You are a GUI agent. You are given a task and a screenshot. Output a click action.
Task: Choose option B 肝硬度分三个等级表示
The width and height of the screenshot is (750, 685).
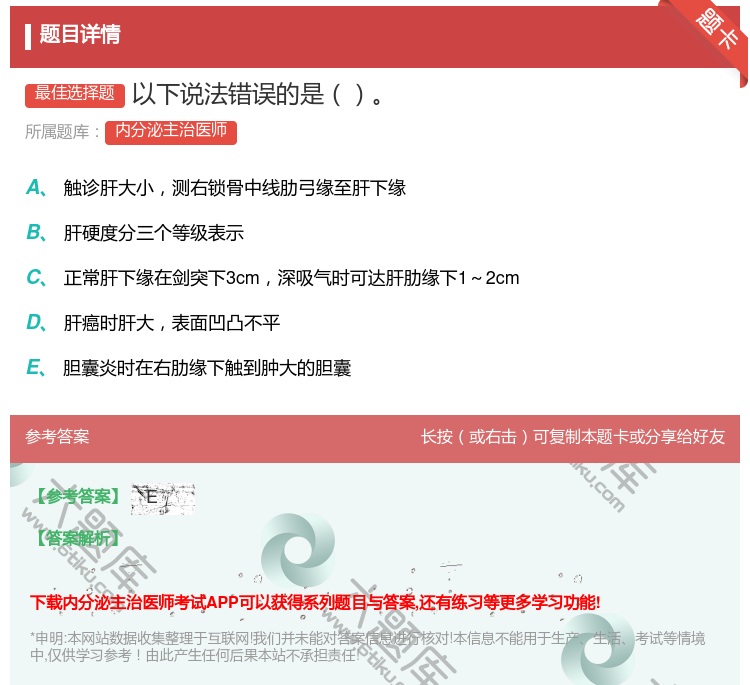click(153, 233)
